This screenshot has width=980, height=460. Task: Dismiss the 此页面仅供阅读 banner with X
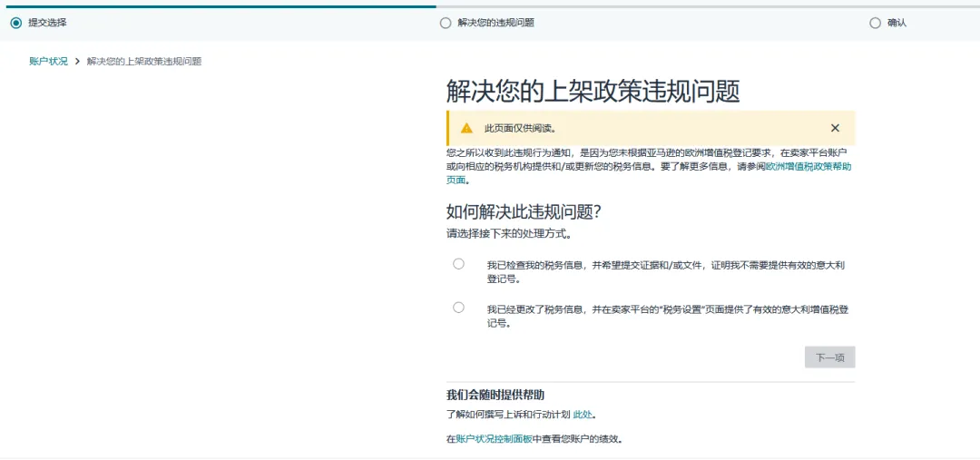coord(835,128)
